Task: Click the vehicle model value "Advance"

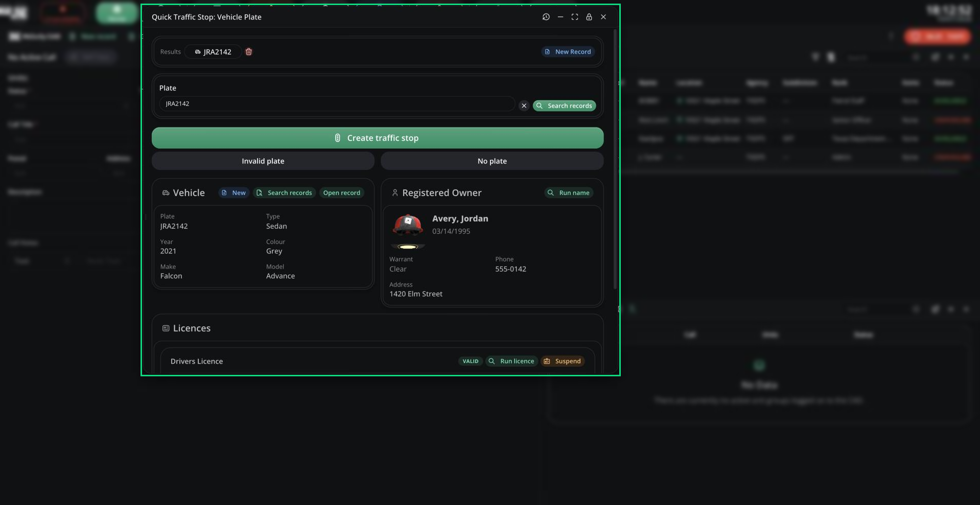Action: [x=281, y=276]
